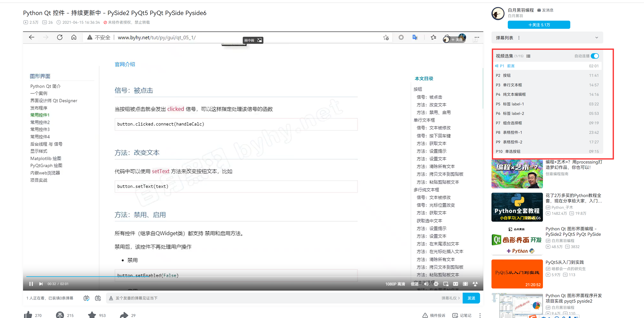Click the 关注 5.1万 follow button
644x318 pixels.
539,25
